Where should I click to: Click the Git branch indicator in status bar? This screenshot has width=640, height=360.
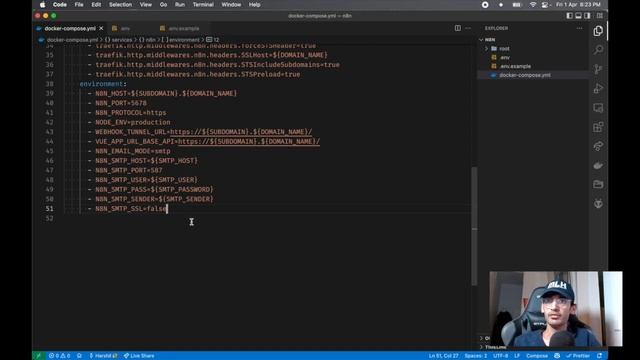[103, 356]
